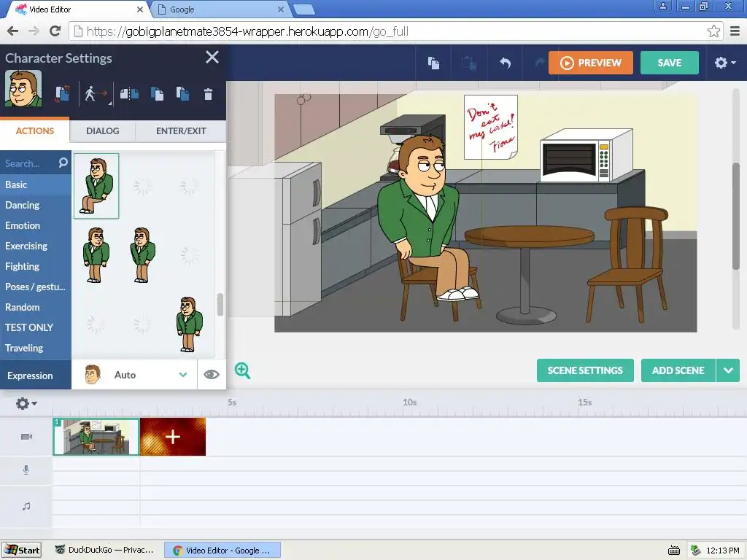Click the on-screen keyboard tray icon
This screenshot has width=747, height=560.
[673, 551]
